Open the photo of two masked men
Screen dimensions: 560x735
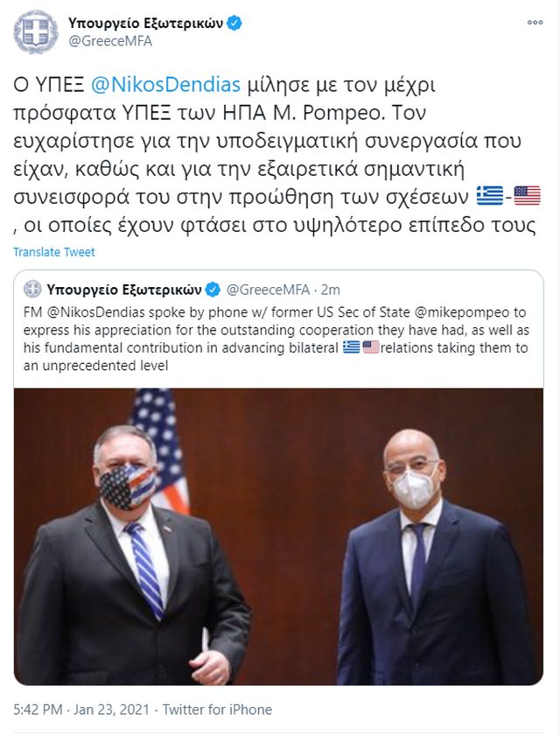279,536
